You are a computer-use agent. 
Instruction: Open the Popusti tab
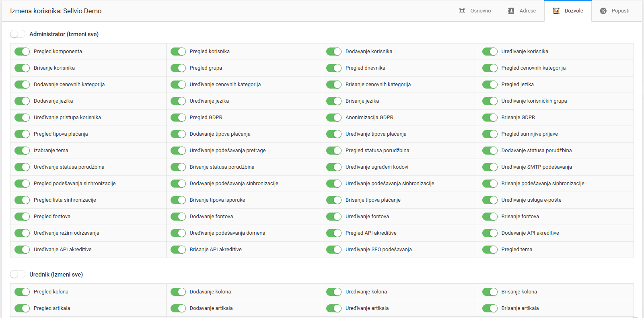click(x=620, y=11)
